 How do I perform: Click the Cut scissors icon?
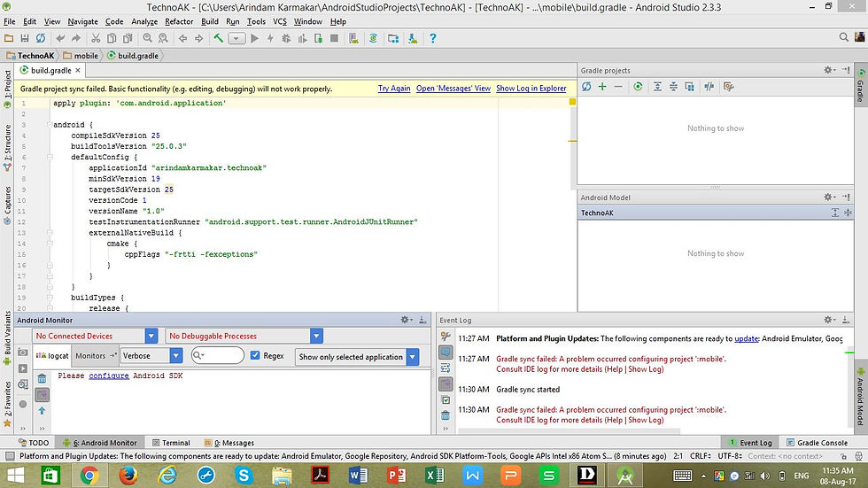(96, 38)
